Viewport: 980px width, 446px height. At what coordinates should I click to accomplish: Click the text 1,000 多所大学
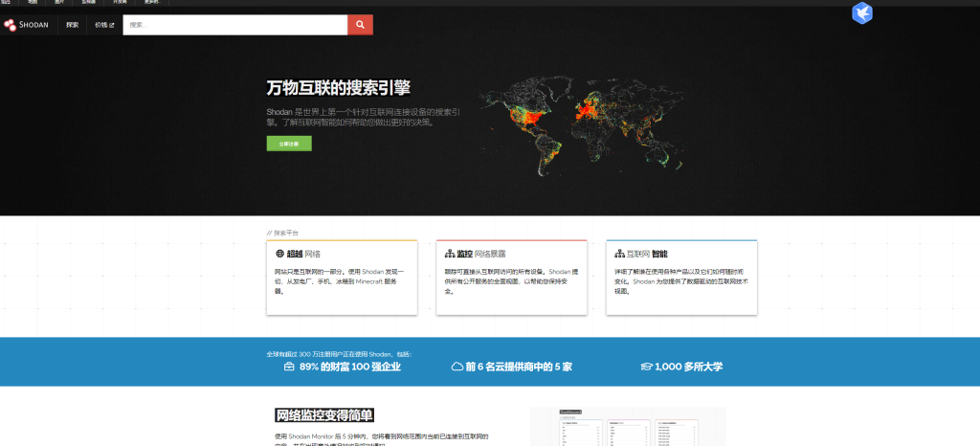pyautogui.click(x=689, y=367)
